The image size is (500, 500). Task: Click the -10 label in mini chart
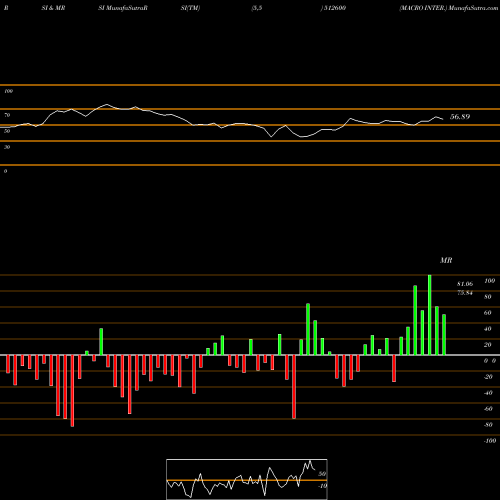click(x=322, y=486)
